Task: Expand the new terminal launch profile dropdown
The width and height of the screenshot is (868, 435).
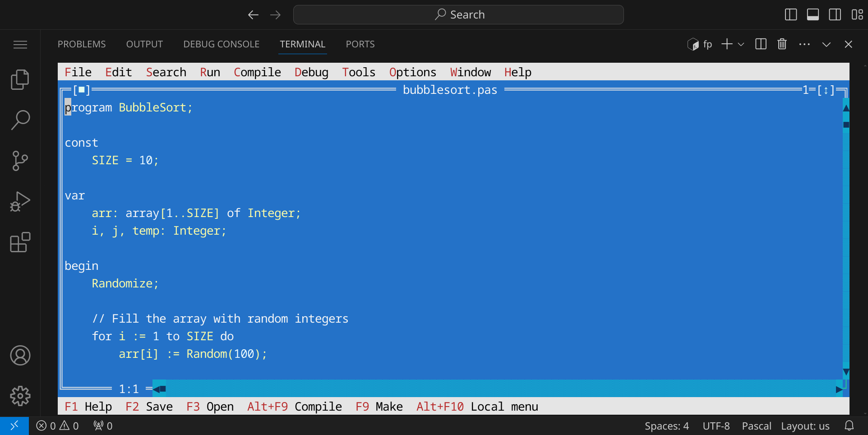Action: (x=741, y=44)
